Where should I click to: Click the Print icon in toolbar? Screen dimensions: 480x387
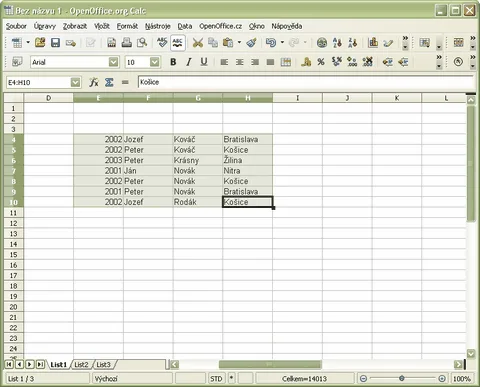pos(127,43)
